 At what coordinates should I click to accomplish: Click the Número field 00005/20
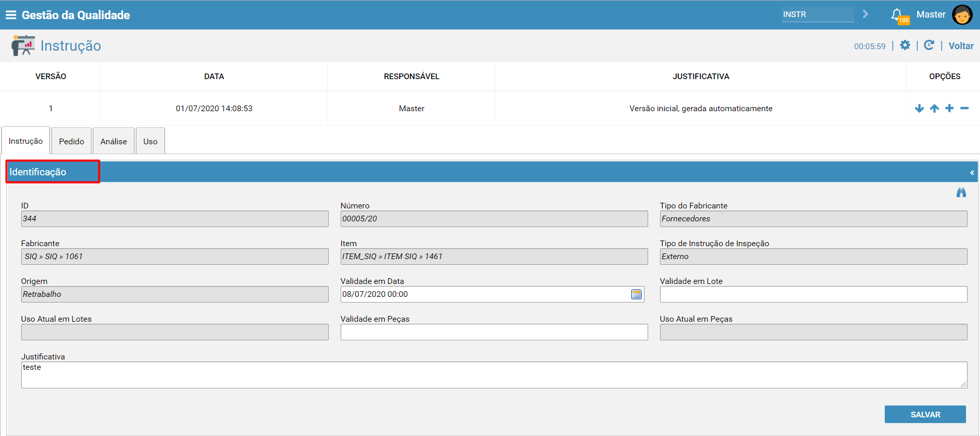pyautogui.click(x=494, y=219)
